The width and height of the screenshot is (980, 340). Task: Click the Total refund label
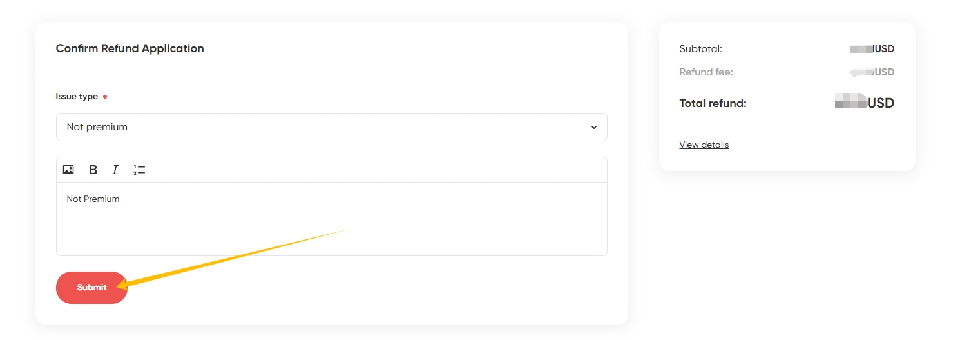point(713,103)
